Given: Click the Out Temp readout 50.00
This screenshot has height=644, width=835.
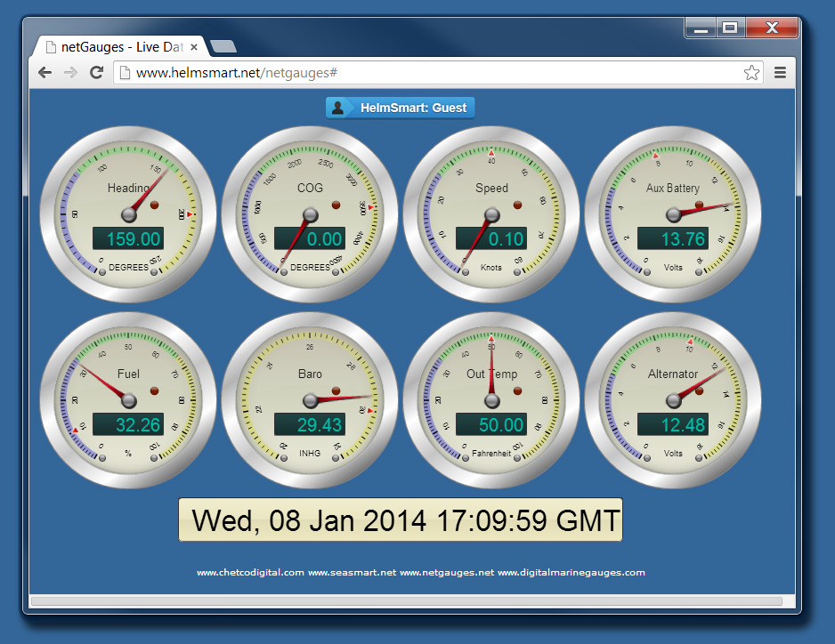Looking at the screenshot, I should tap(491, 424).
